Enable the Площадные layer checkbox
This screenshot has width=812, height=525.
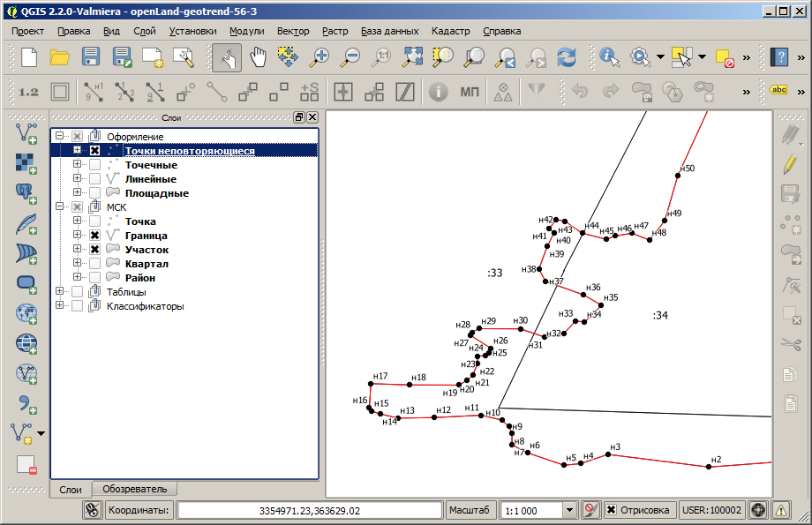pos(94,192)
